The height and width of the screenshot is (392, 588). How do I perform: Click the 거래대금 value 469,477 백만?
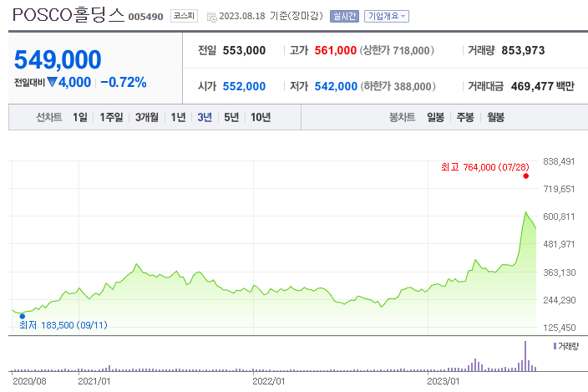(543, 86)
